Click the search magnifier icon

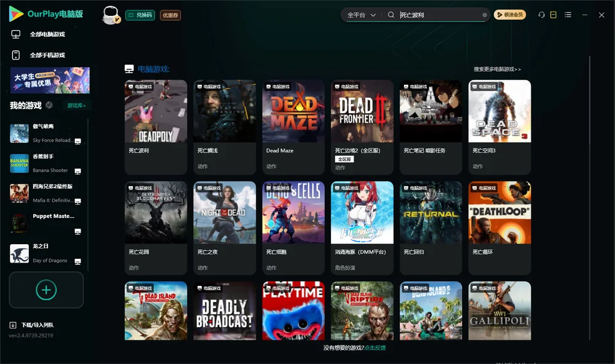(x=391, y=15)
